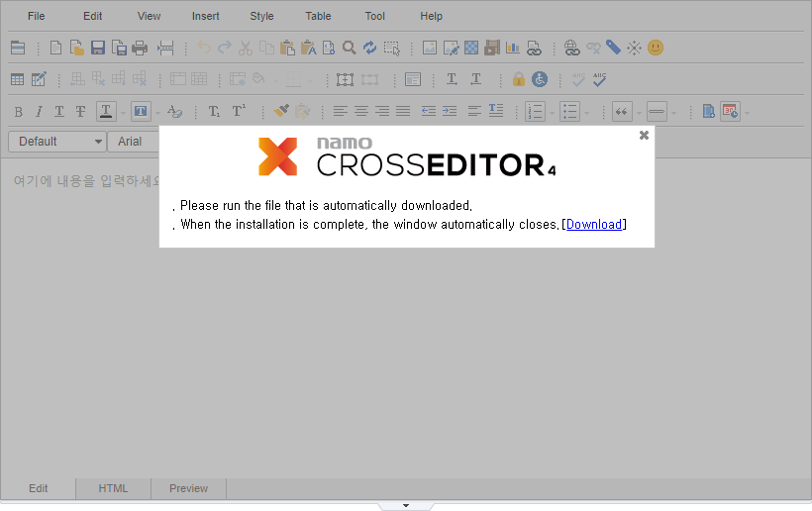Align text right
The image size is (812, 511).
click(382, 111)
